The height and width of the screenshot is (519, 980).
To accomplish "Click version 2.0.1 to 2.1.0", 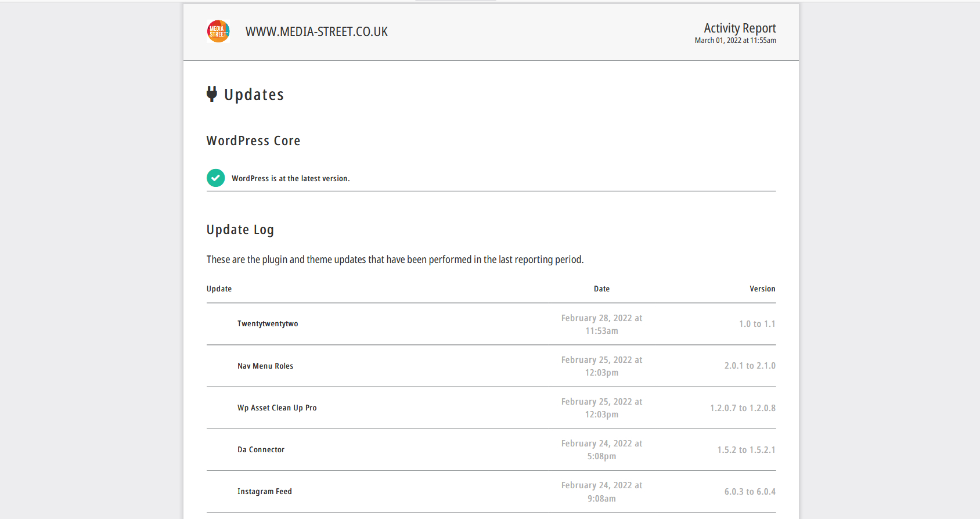I will (750, 366).
